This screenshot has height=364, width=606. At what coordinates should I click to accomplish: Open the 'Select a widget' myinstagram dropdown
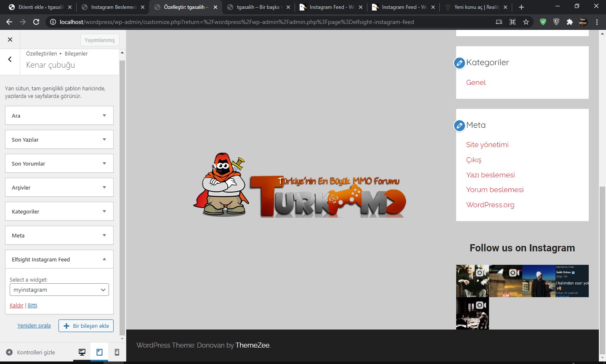tap(59, 290)
